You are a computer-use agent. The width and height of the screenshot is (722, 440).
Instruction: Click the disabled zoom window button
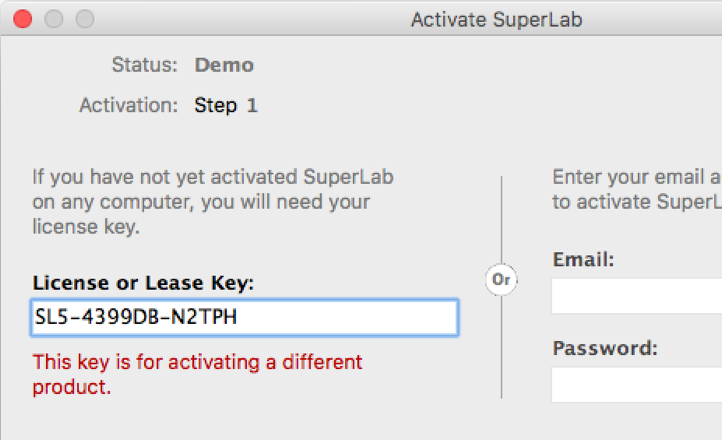click(85, 19)
